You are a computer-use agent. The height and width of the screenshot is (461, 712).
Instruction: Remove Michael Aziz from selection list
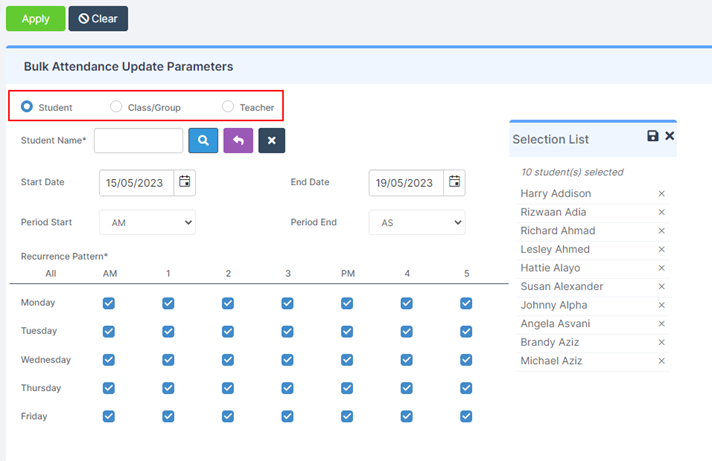[x=661, y=361]
